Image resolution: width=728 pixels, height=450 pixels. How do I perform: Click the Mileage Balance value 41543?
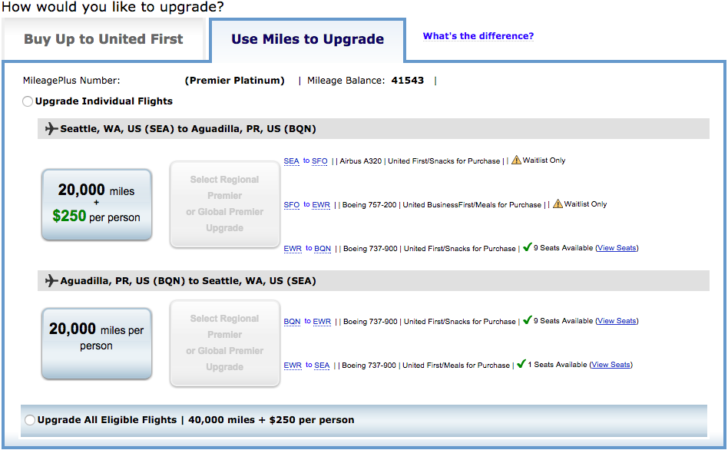(408, 80)
